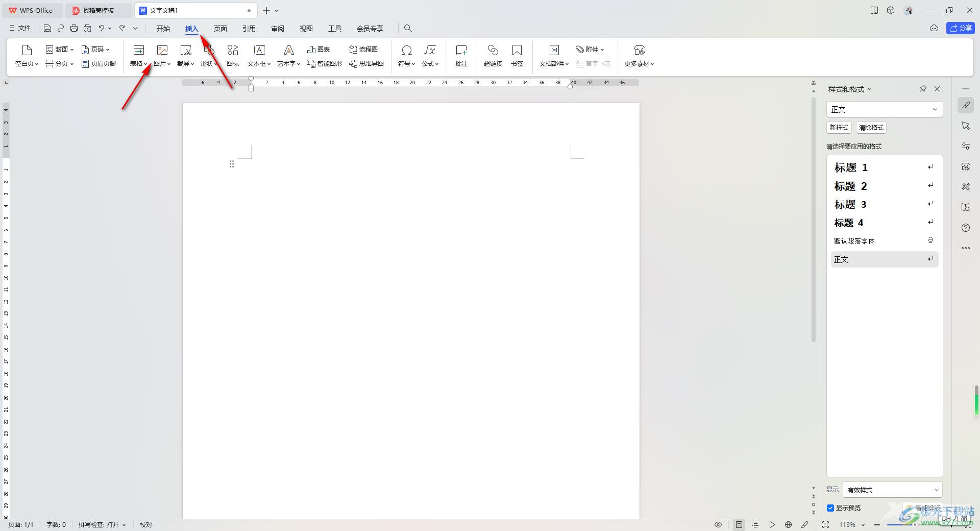Insert a 超链接 hyperlink

click(x=493, y=56)
